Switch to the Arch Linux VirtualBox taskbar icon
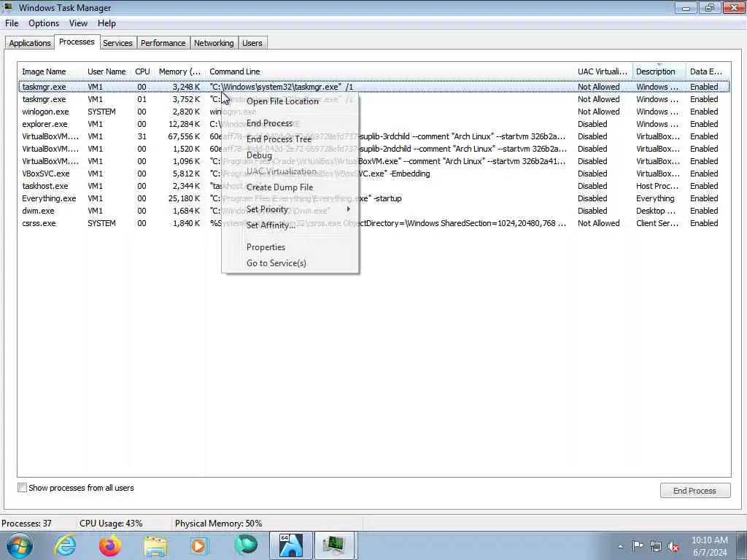Viewport: 747px width, 560px height. click(x=290, y=545)
